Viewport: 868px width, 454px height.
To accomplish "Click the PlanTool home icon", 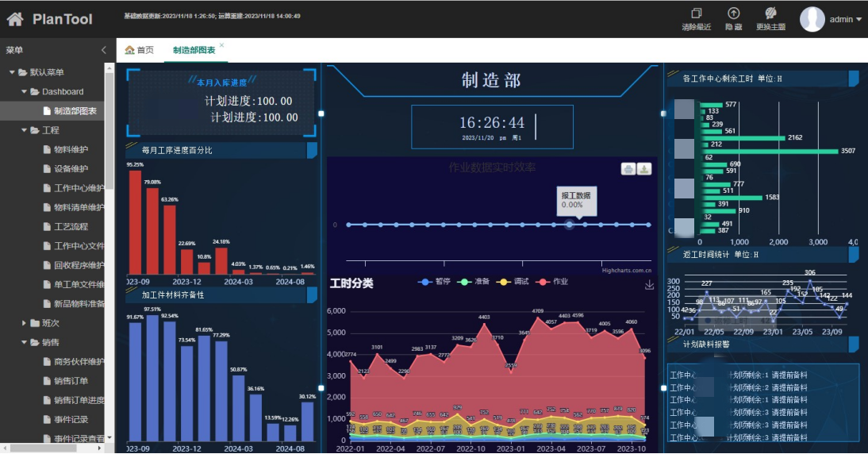I will coord(15,19).
